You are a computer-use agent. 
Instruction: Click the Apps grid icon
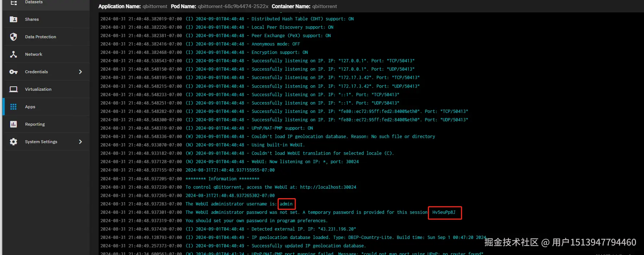[x=13, y=107]
